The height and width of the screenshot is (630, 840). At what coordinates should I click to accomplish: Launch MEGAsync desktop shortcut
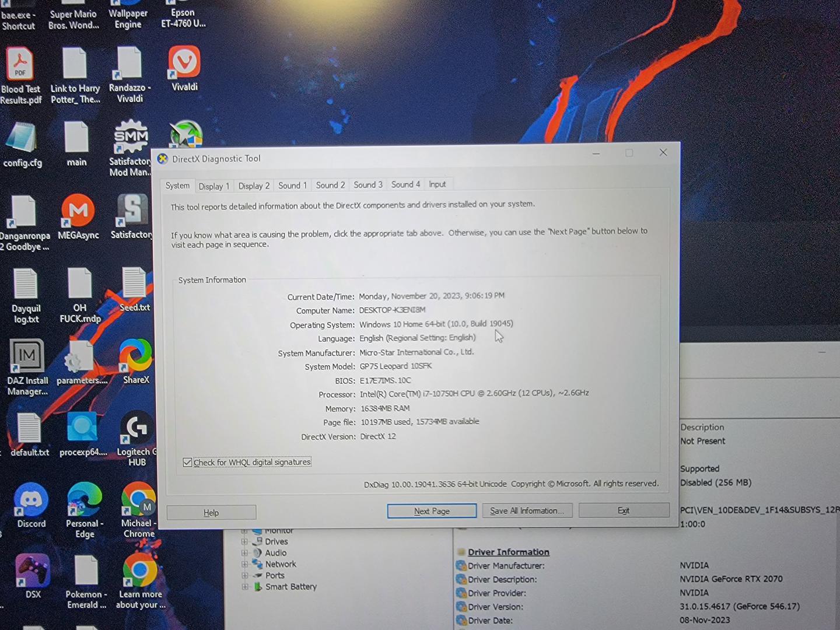click(78, 211)
